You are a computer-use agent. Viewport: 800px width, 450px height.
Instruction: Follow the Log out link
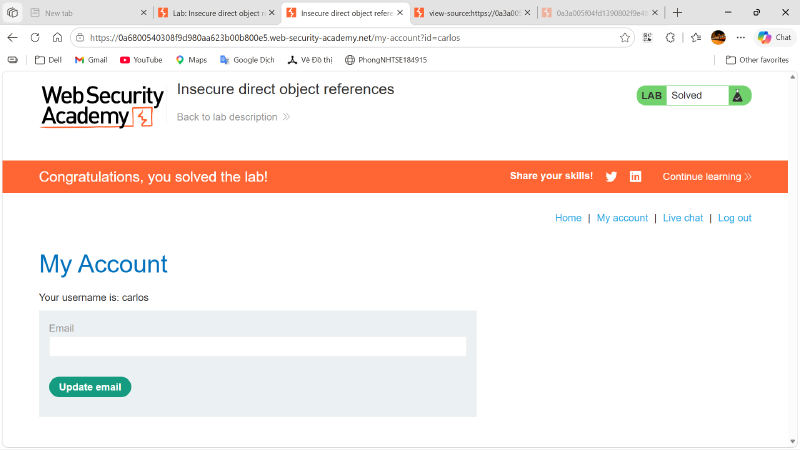point(735,218)
